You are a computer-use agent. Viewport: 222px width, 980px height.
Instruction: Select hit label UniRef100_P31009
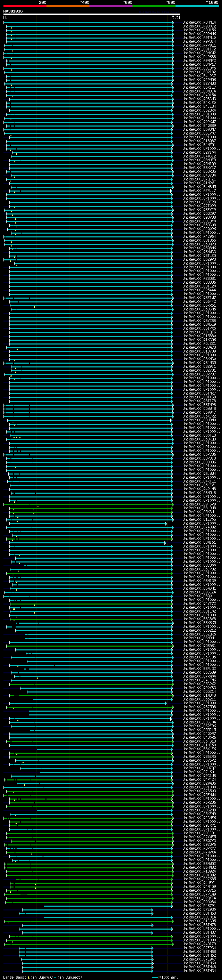click(x=199, y=114)
